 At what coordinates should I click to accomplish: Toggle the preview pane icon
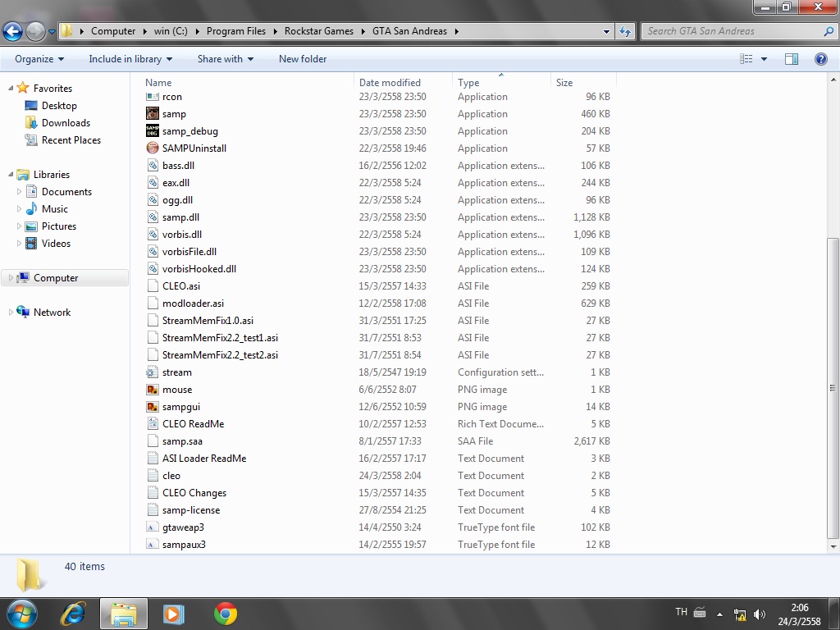[792, 59]
